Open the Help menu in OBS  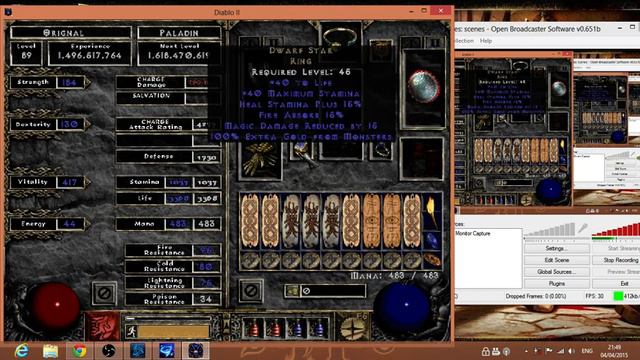coord(485,41)
